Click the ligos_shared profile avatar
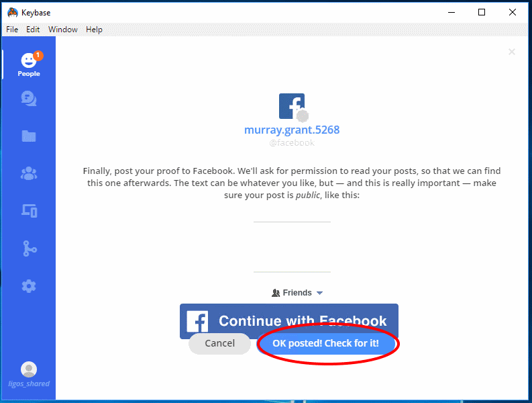 click(29, 369)
